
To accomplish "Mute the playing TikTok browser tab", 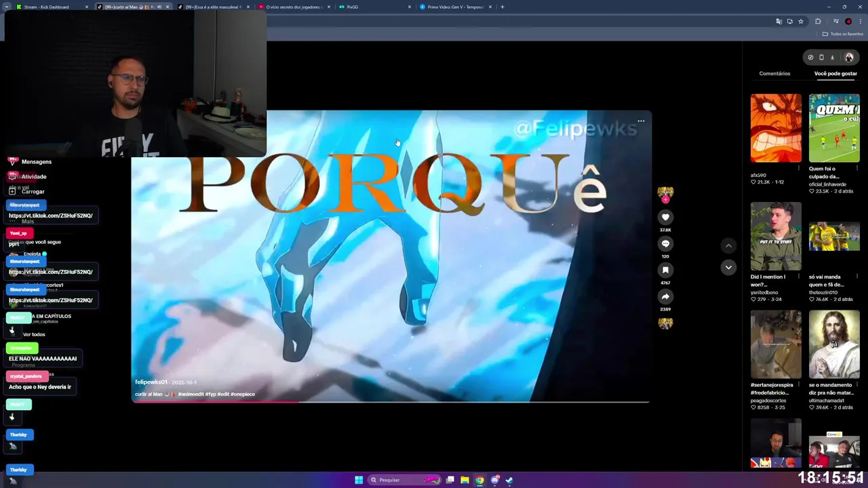I will click(x=160, y=7).
